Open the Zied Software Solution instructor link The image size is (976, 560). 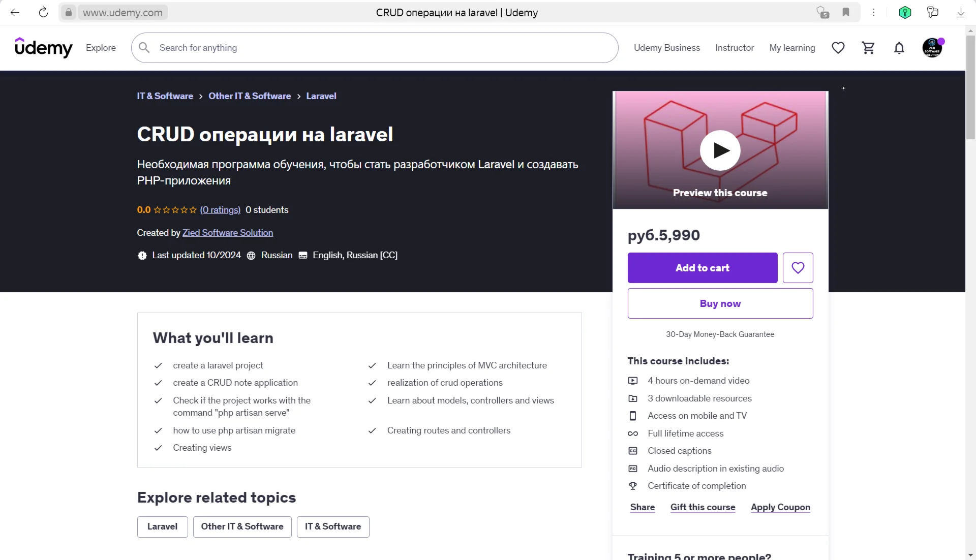click(227, 232)
